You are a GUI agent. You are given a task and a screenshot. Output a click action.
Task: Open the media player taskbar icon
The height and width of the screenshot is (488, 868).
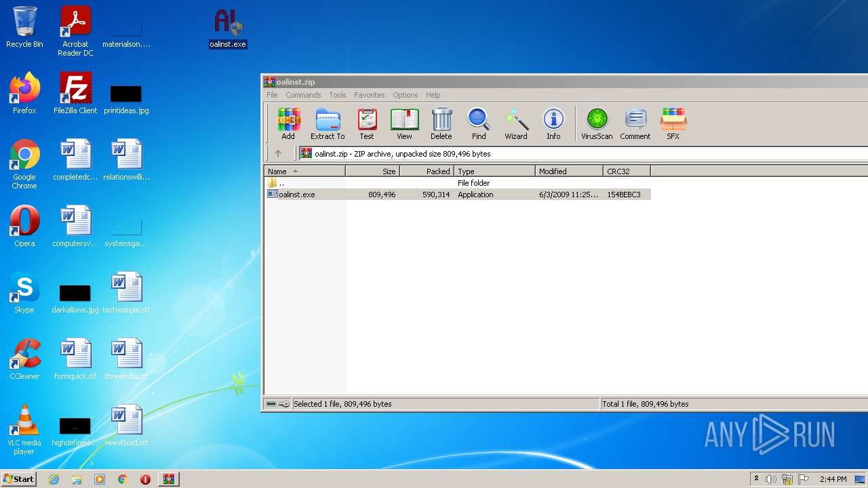(100, 479)
